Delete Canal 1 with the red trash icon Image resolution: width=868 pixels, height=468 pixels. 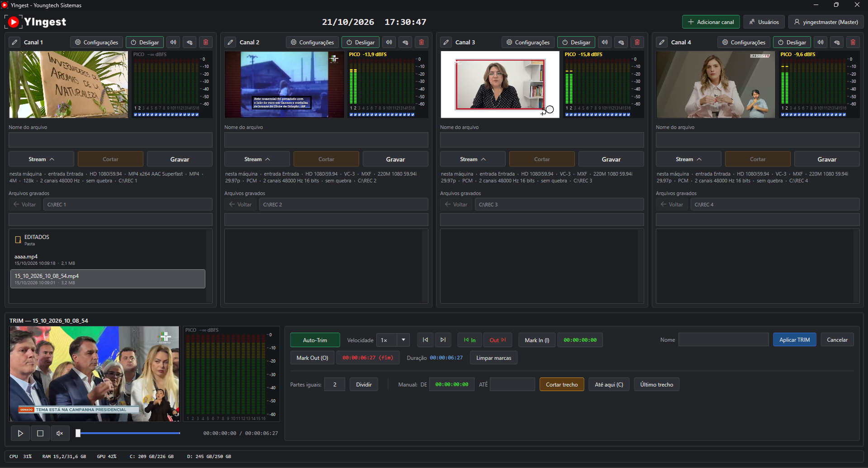(x=206, y=42)
